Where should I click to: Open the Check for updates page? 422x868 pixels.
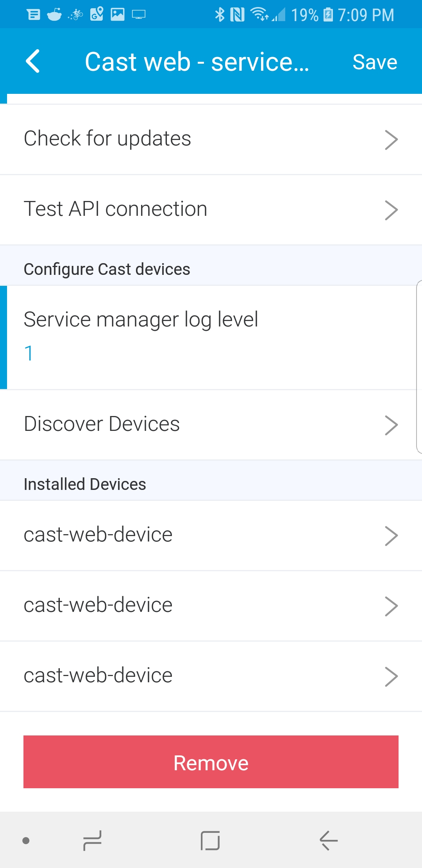pos(211,139)
